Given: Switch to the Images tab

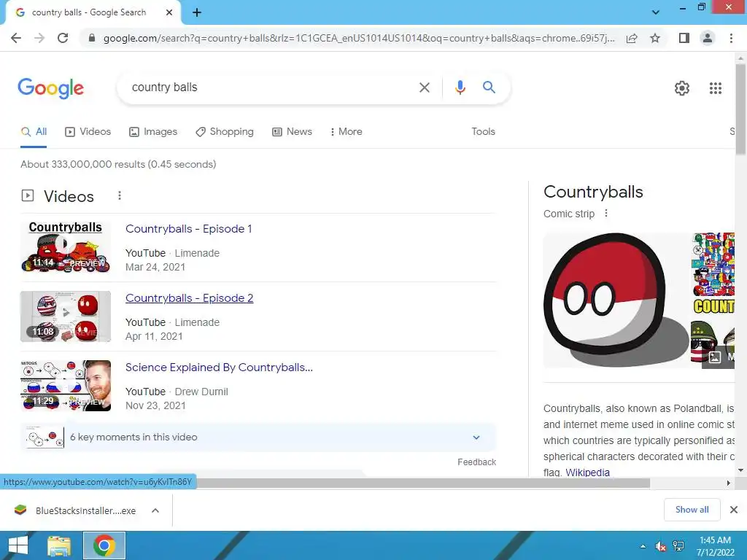Looking at the screenshot, I should point(153,132).
